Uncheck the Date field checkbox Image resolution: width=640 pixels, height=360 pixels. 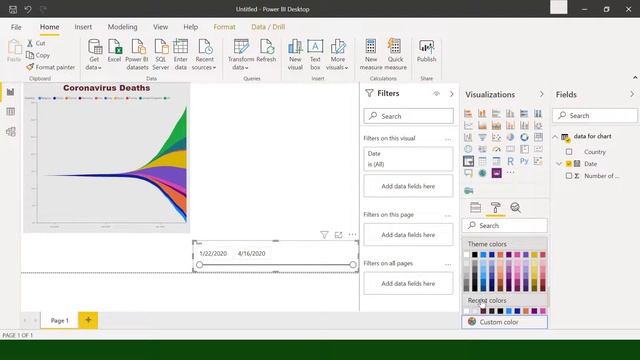click(569, 164)
